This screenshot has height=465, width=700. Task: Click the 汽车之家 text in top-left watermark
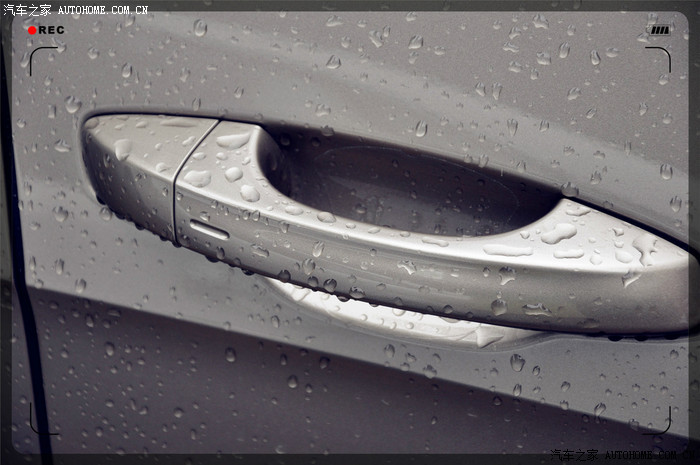point(28,9)
